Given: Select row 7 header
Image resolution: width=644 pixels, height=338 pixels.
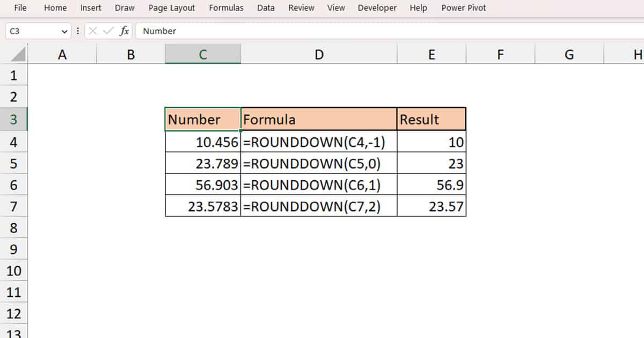Looking at the screenshot, I should [14, 206].
